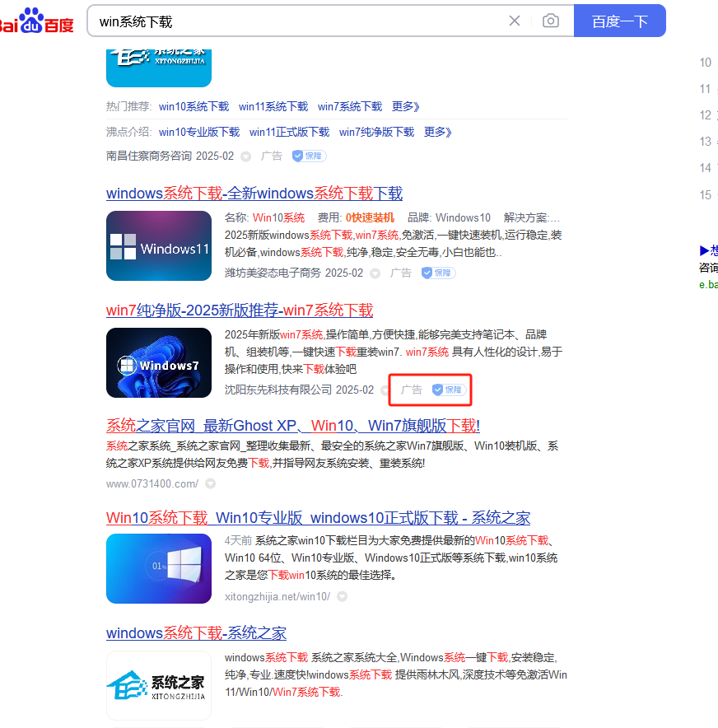
Task: Open the dropdown arrow after www.0731400.com/
Action: tap(210, 483)
